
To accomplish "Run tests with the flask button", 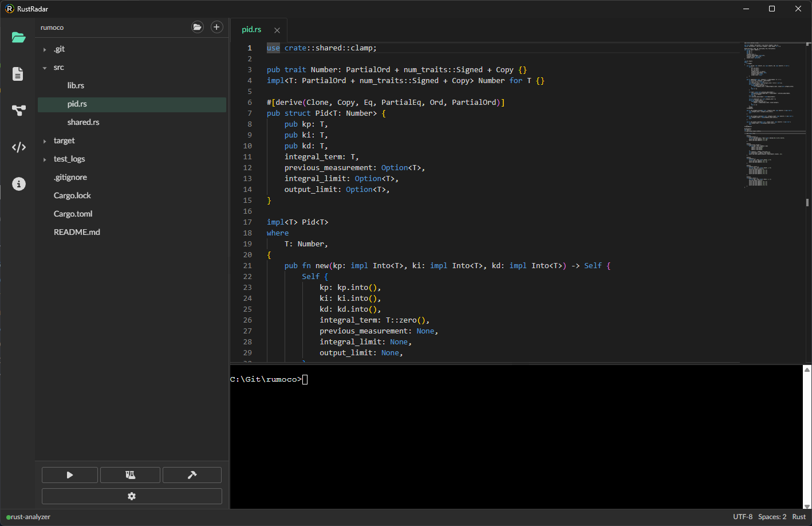I will 130,475.
